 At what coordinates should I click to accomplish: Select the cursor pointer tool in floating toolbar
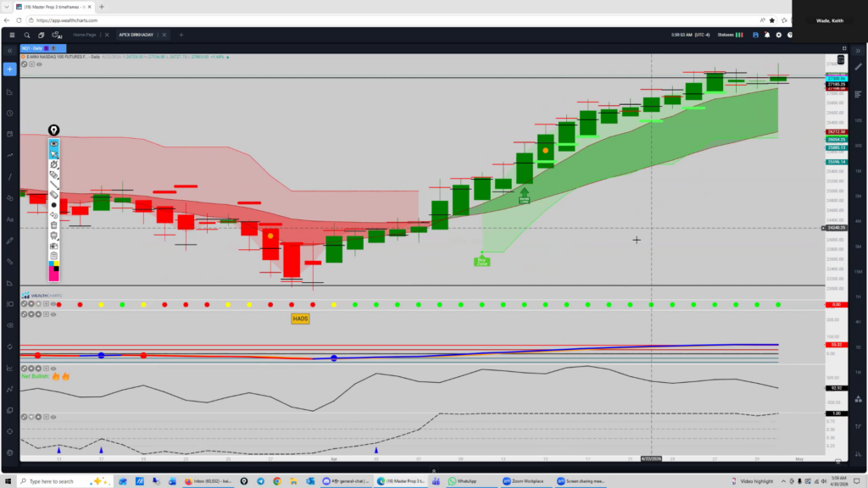pos(53,154)
